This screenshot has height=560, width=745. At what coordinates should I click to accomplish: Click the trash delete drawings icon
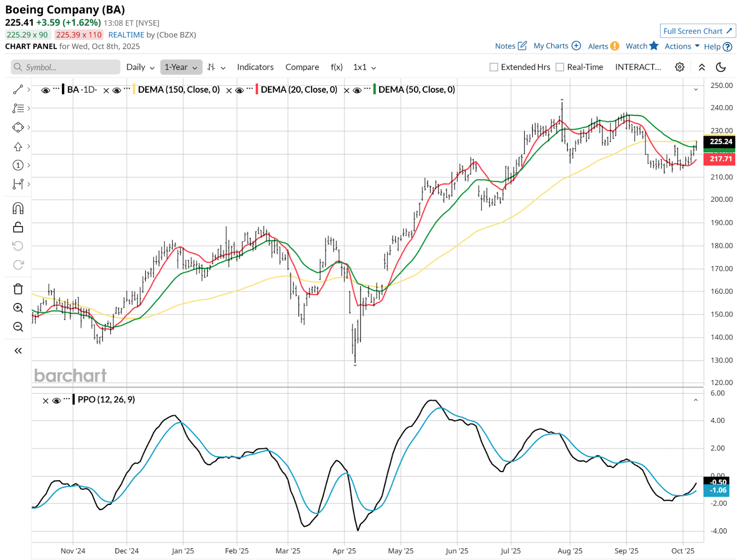point(18,289)
